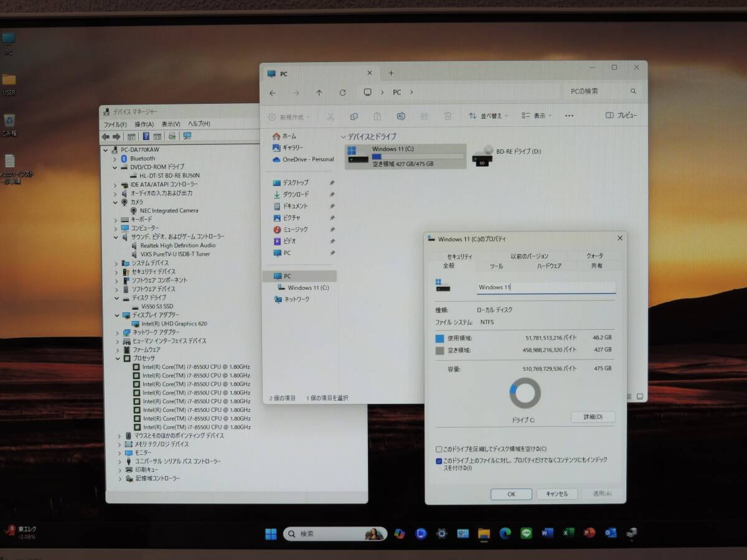The image size is (747, 560).
Task: Click the refresh icon in File Explorer
Action: click(342, 93)
